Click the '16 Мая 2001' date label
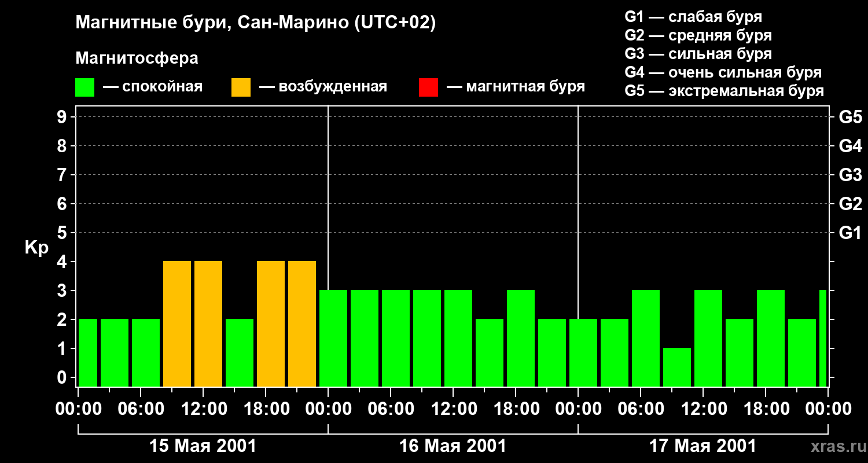The width and height of the screenshot is (868, 463). point(453,446)
